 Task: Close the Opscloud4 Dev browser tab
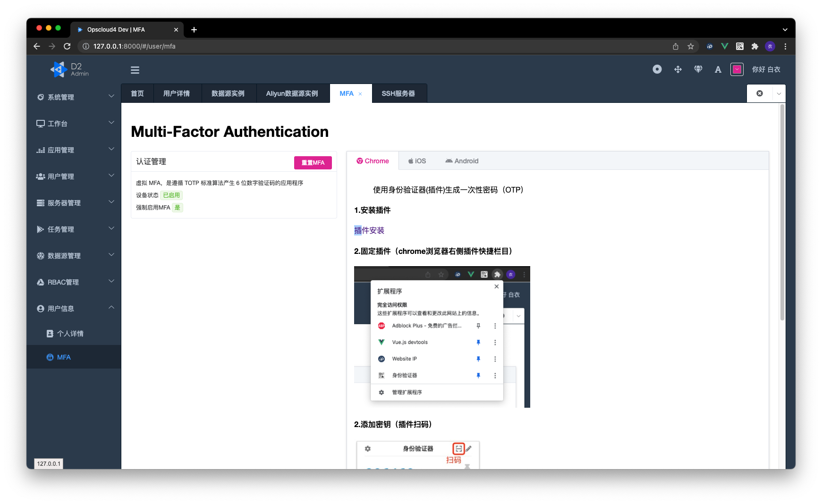click(176, 30)
